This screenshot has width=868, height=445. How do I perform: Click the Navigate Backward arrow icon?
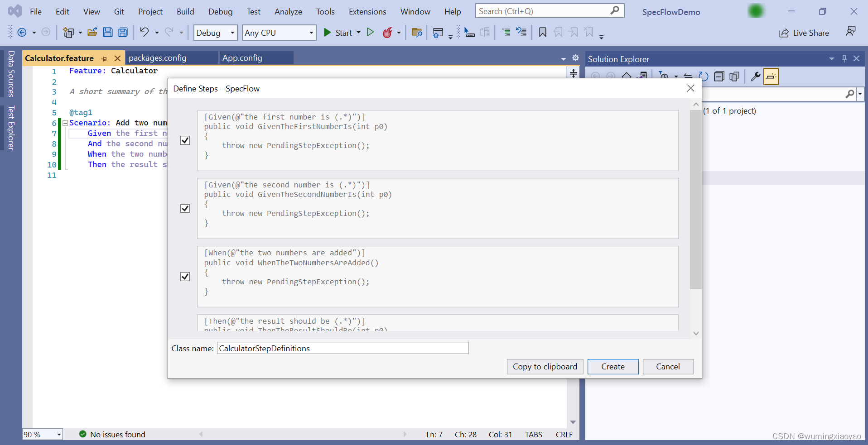point(21,33)
